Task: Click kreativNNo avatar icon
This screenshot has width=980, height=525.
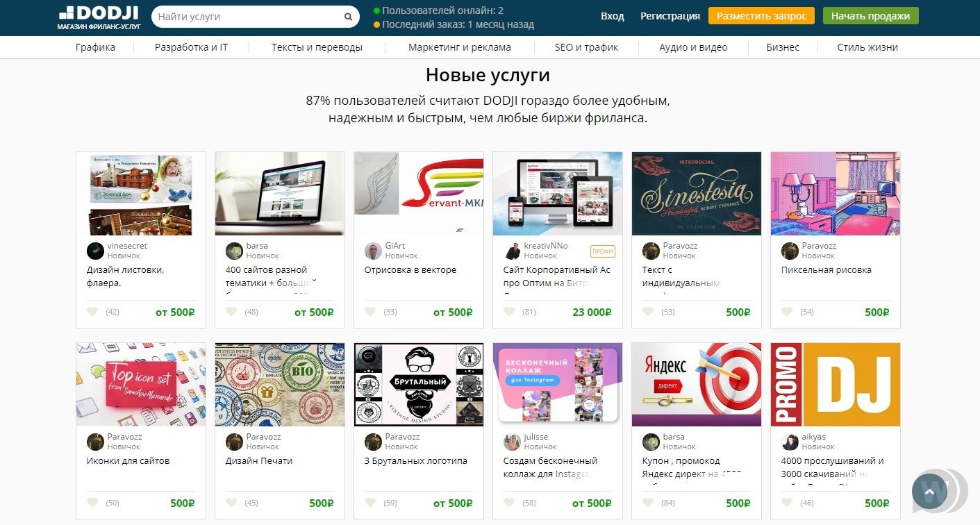Action: [512, 251]
